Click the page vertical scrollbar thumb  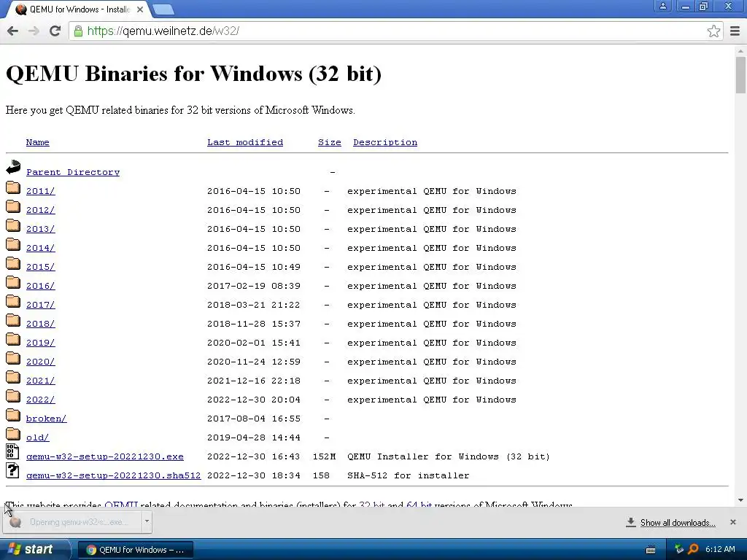tap(740, 75)
